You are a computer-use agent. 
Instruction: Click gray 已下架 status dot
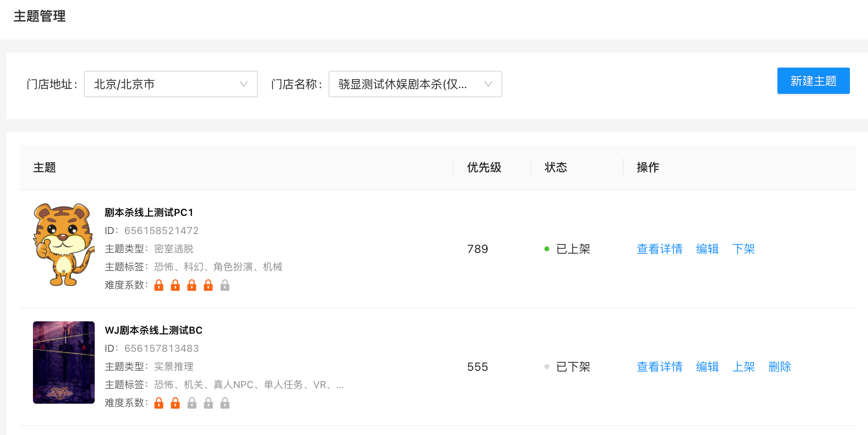(547, 367)
